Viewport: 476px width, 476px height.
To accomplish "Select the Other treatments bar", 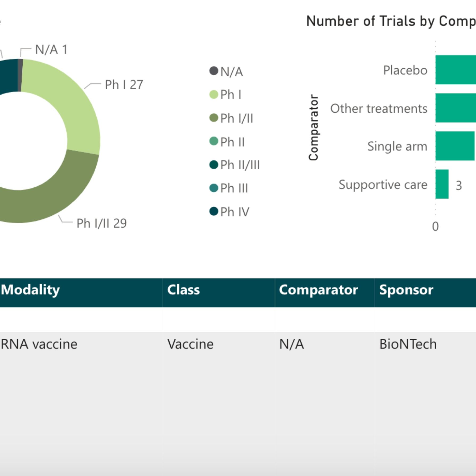I will coord(456,108).
